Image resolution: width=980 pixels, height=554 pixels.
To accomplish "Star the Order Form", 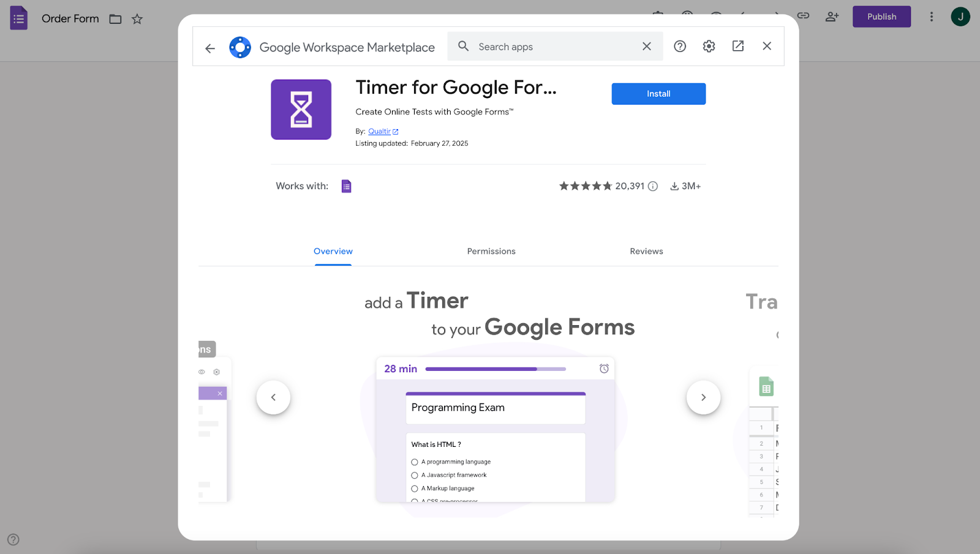I will click(137, 19).
